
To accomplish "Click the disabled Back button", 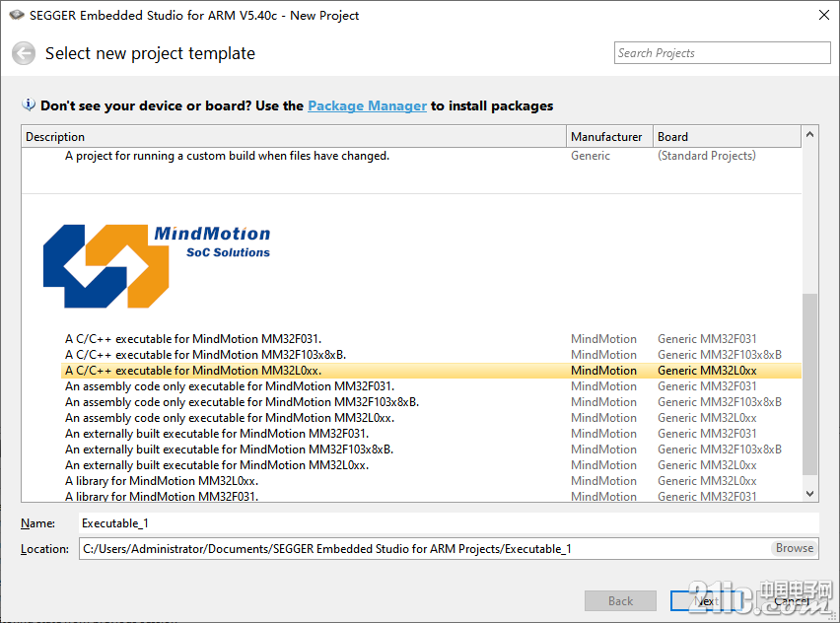I will pos(620,601).
